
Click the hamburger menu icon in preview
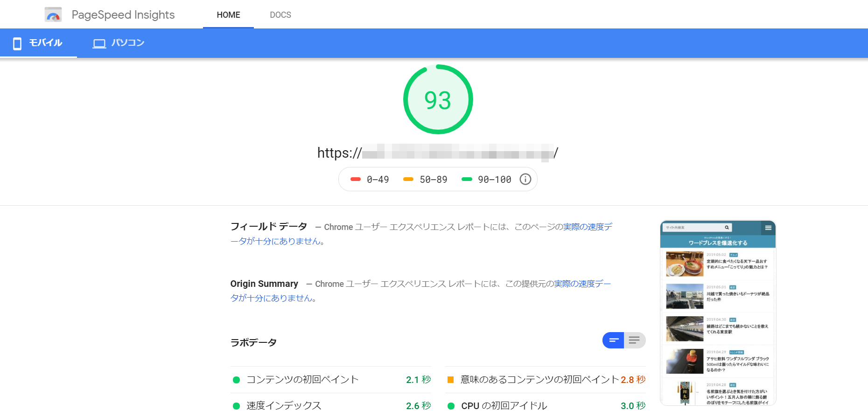[x=768, y=228]
